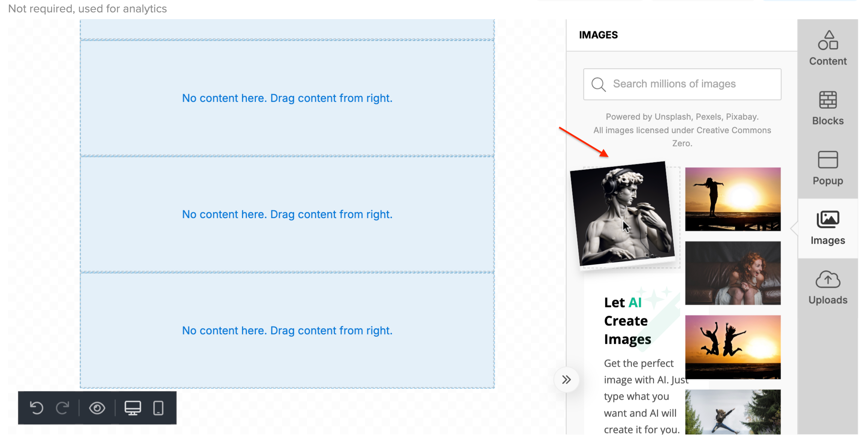This screenshot has height=442, width=868.
Task: Open the Popup tab
Action: click(x=828, y=168)
